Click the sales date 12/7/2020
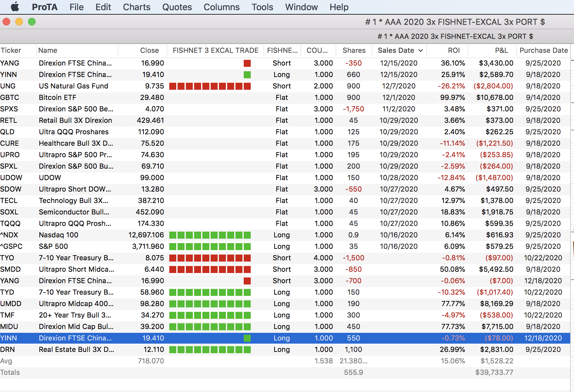This screenshot has width=574, height=392. 399,86
